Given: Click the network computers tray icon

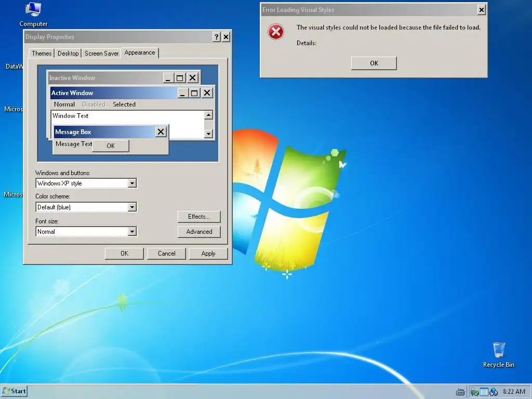Looking at the screenshot, I should click(x=494, y=392).
